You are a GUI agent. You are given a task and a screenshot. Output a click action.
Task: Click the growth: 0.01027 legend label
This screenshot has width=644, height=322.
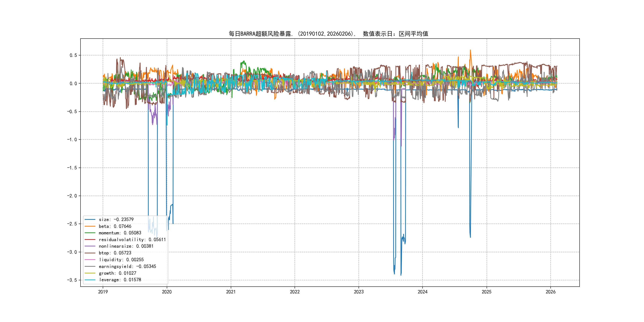pos(117,273)
